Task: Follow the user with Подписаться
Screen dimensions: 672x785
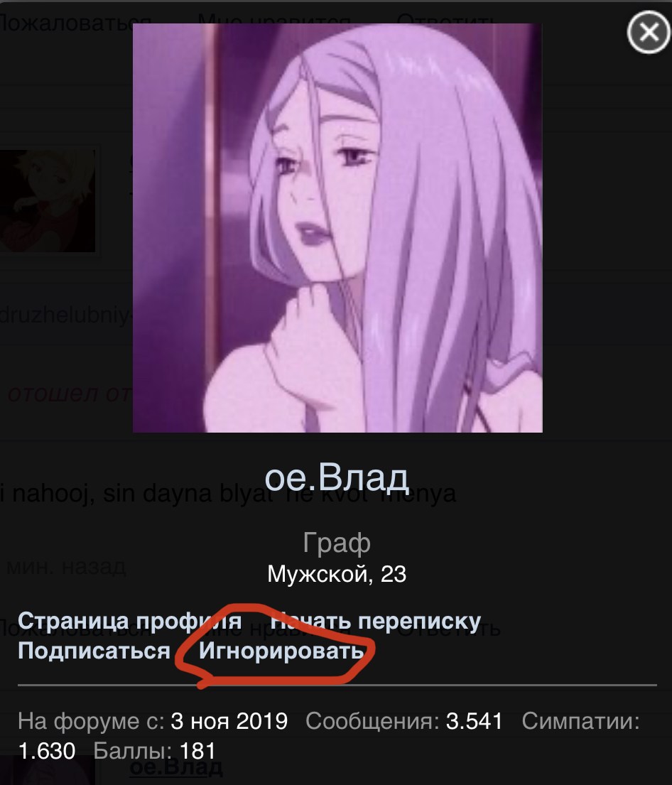Action: coord(94,650)
